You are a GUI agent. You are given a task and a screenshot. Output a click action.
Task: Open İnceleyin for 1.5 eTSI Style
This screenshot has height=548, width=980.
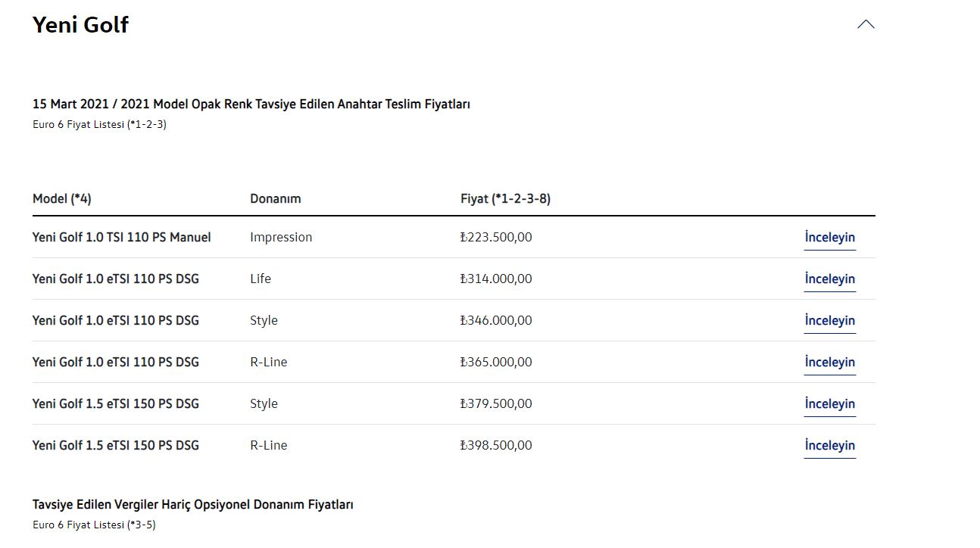pos(830,404)
